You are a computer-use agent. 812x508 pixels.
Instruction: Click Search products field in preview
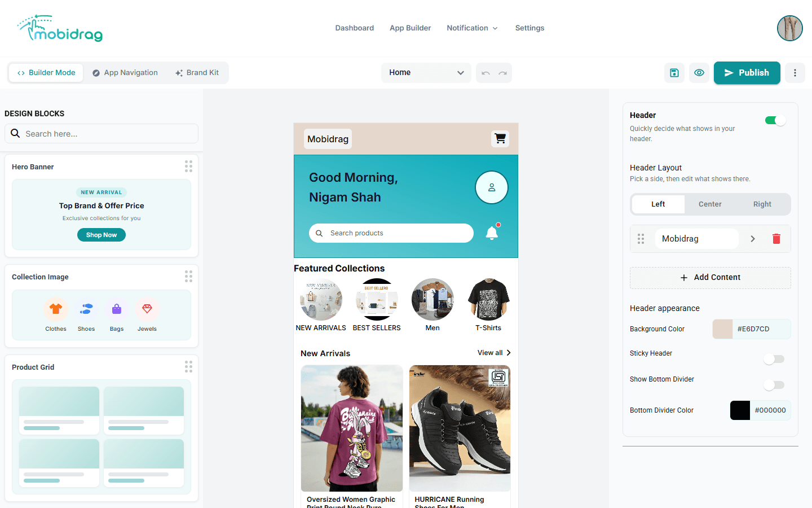391,233
